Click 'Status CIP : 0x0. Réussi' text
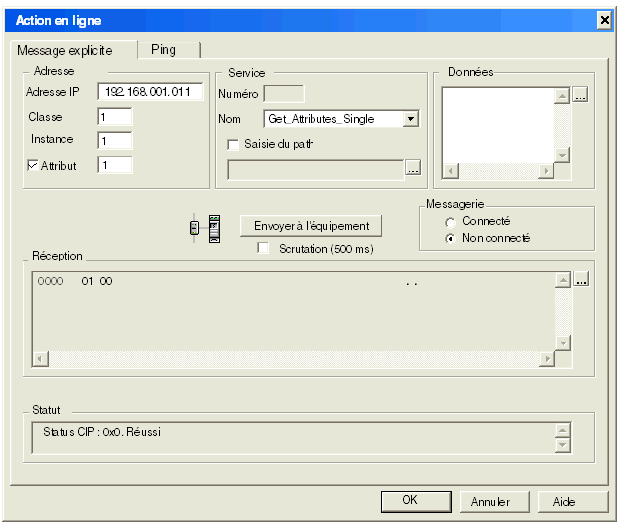 coord(102,432)
